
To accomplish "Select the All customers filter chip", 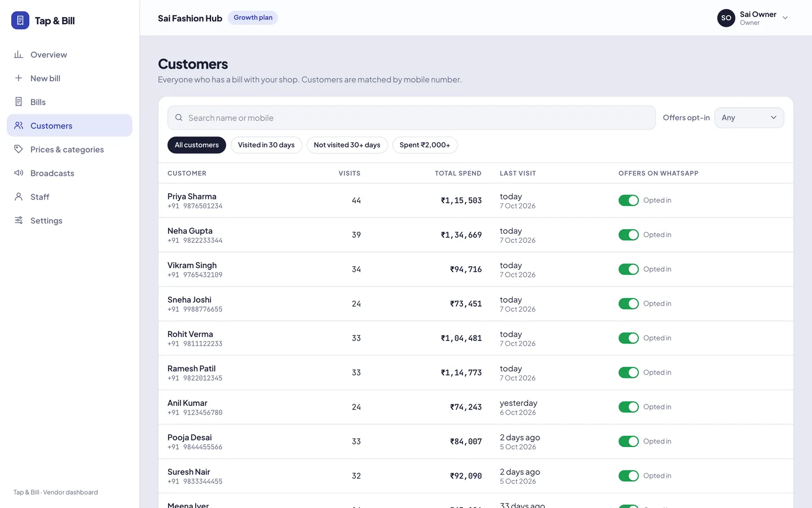I will (196, 145).
